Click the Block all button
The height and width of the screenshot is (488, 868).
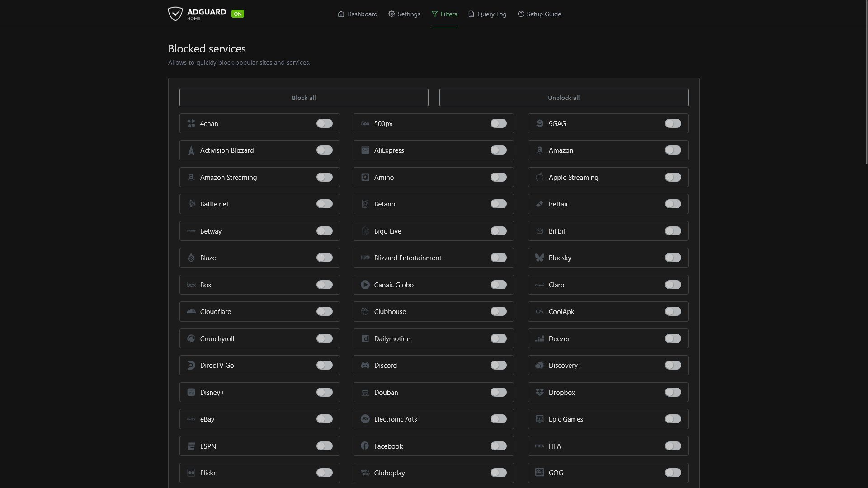(304, 98)
